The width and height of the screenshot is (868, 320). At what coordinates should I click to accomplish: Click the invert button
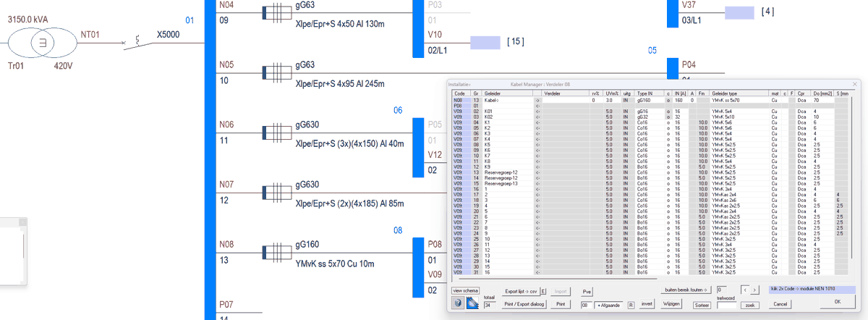pos(647,304)
